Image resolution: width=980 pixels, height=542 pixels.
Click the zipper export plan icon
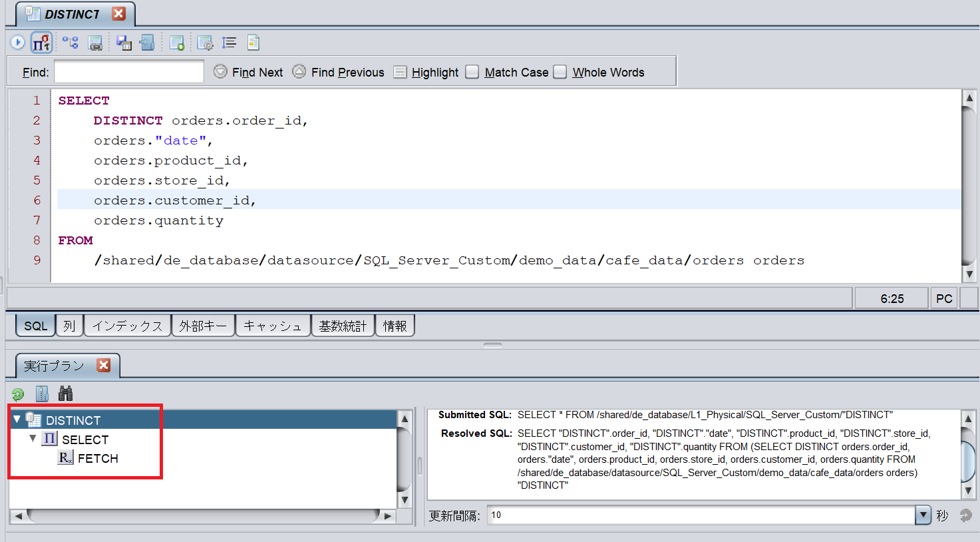[x=42, y=394]
